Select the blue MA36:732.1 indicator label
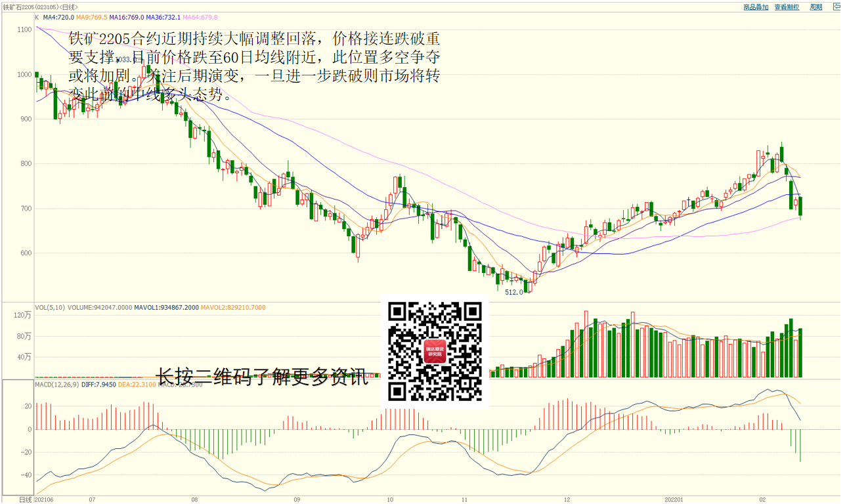This screenshot has width=847, height=504. click(163, 17)
